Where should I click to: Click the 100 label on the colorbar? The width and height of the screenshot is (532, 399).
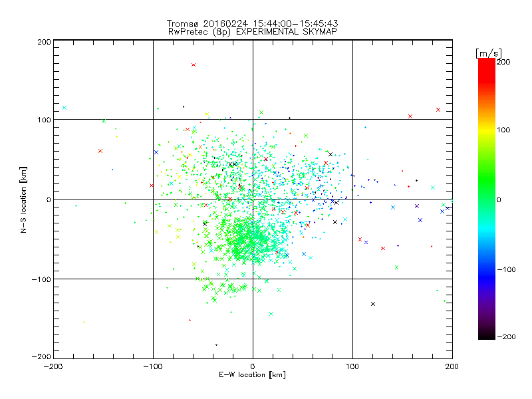pos(503,130)
